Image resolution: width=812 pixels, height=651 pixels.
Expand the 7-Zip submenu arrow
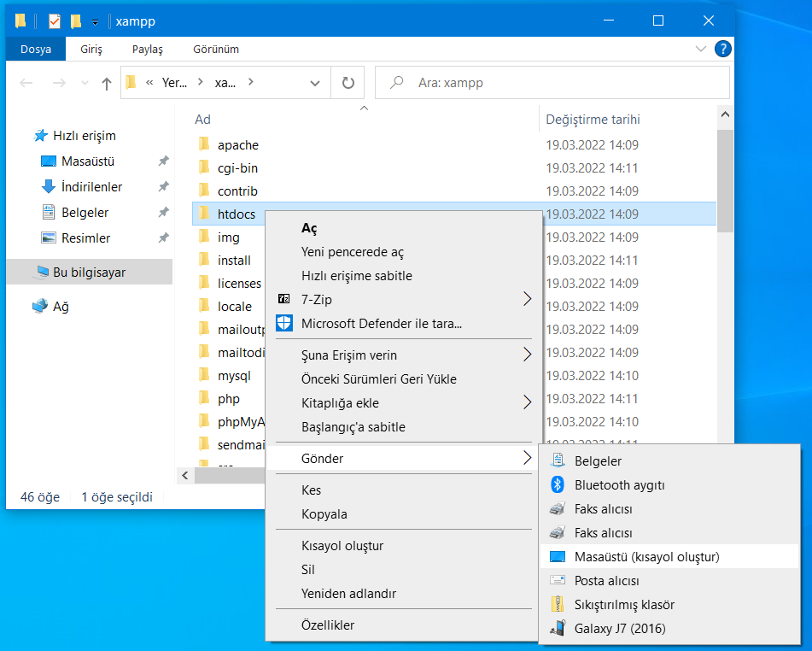tap(527, 299)
